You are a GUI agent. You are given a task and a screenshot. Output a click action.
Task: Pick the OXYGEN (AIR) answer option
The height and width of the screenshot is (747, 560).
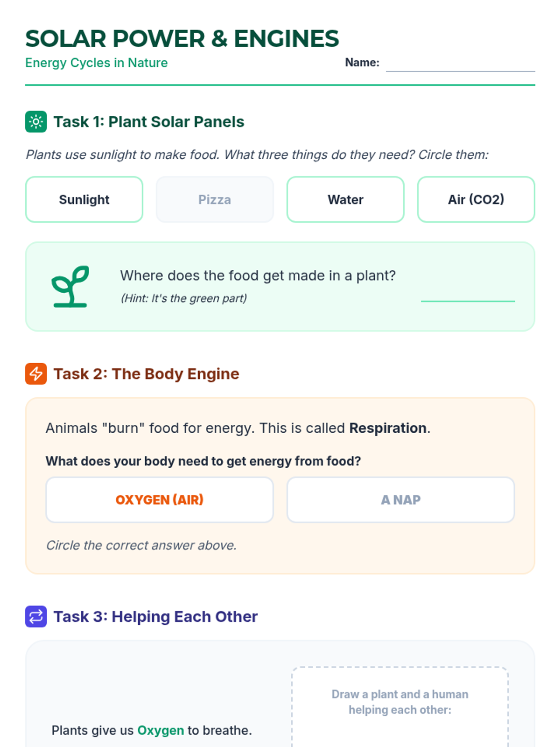coord(160,500)
